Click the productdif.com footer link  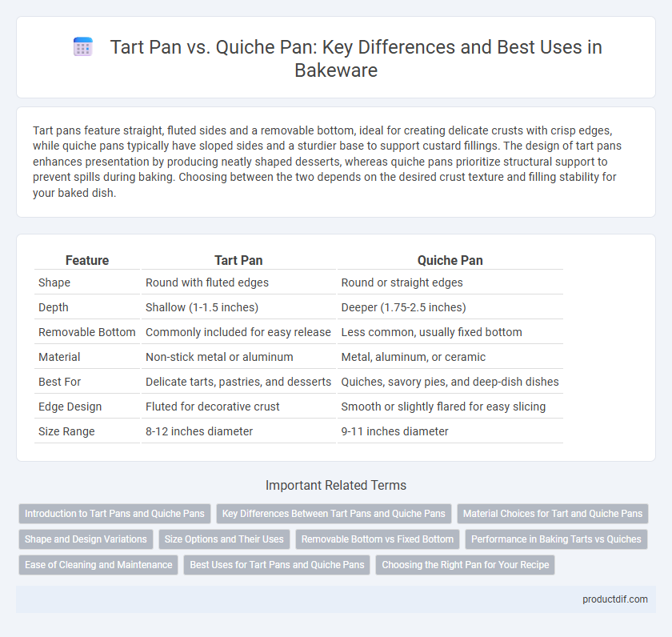[x=614, y=599]
